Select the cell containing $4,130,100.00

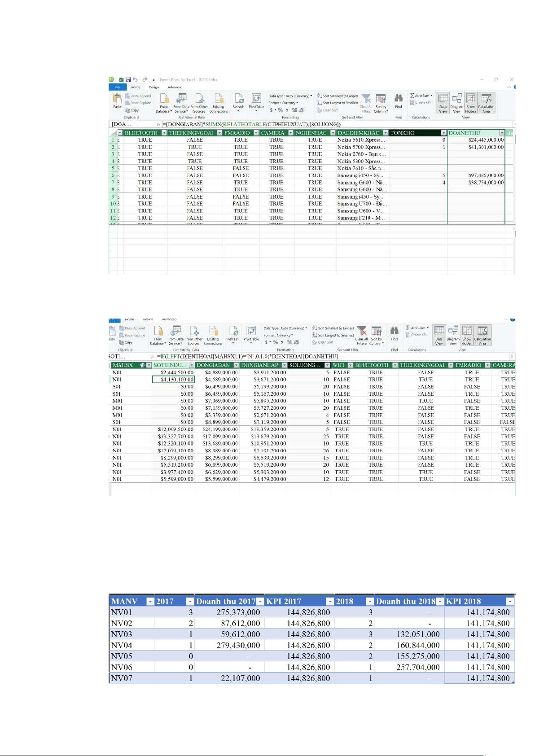tap(174, 380)
